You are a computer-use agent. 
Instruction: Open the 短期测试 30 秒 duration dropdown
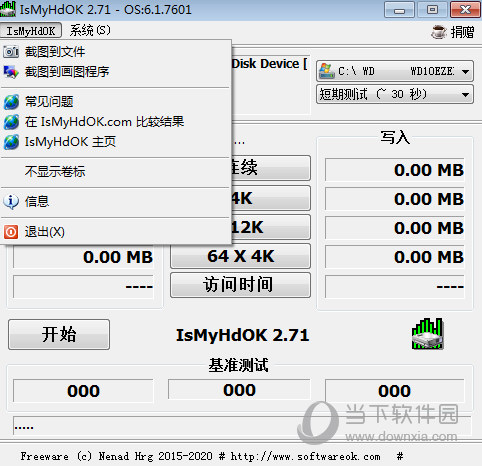[x=395, y=94]
